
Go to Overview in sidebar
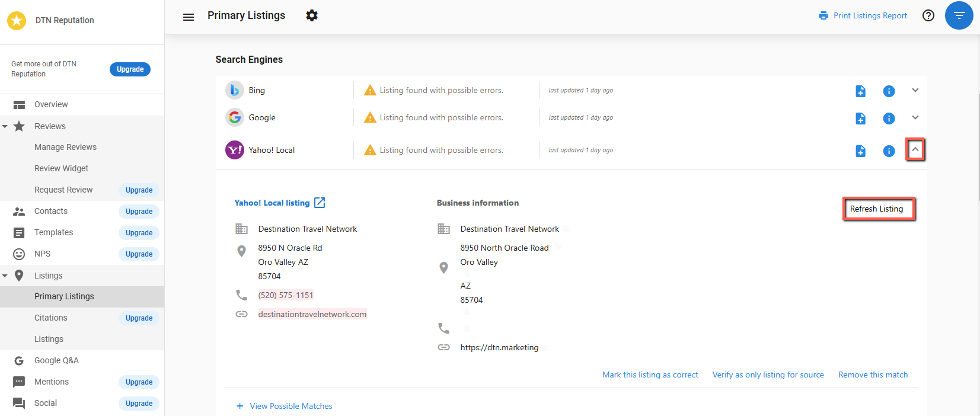pos(51,104)
